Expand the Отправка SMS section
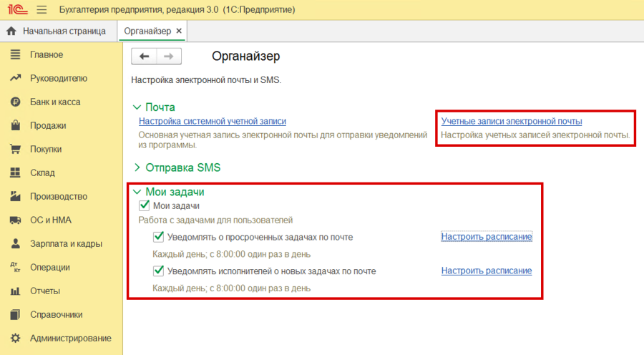The width and height of the screenshot is (644, 355). coord(138,167)
